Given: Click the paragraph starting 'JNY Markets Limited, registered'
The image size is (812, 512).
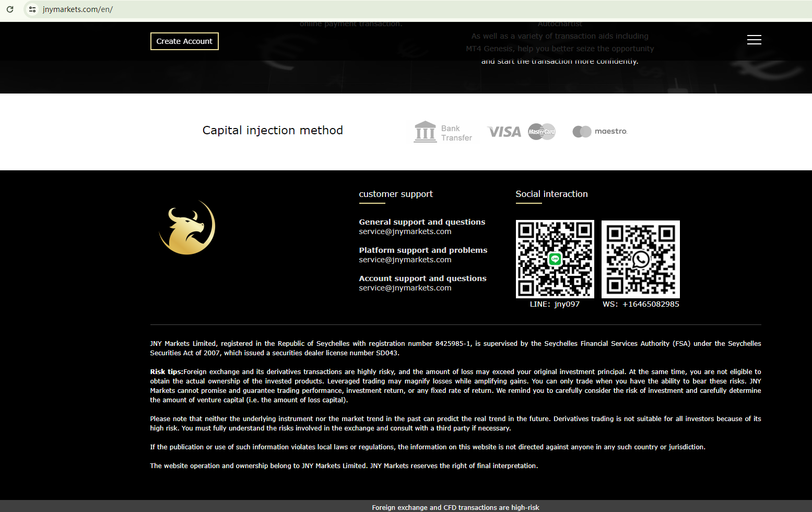Looking at the screenshot, I should [455, 348].
